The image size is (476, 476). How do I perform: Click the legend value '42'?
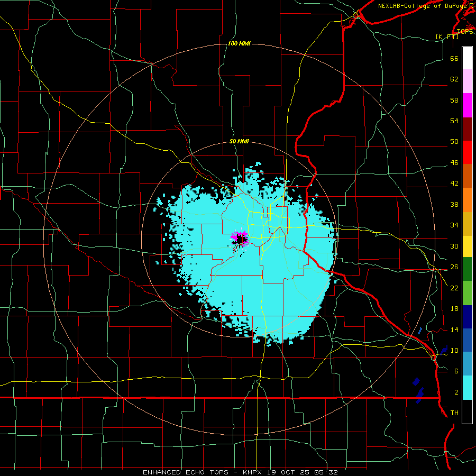click(454, 184)
